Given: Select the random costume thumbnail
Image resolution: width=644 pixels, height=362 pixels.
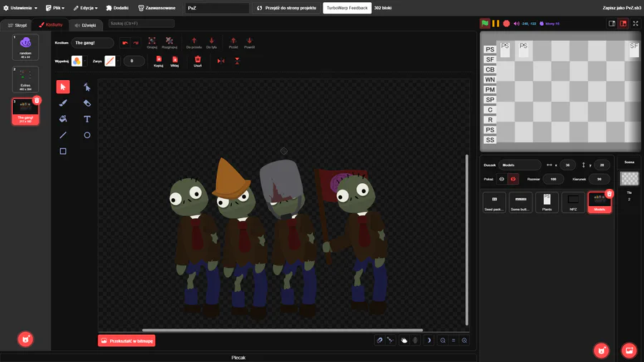Looking at the screenshot, I should [x=26, y=47].
